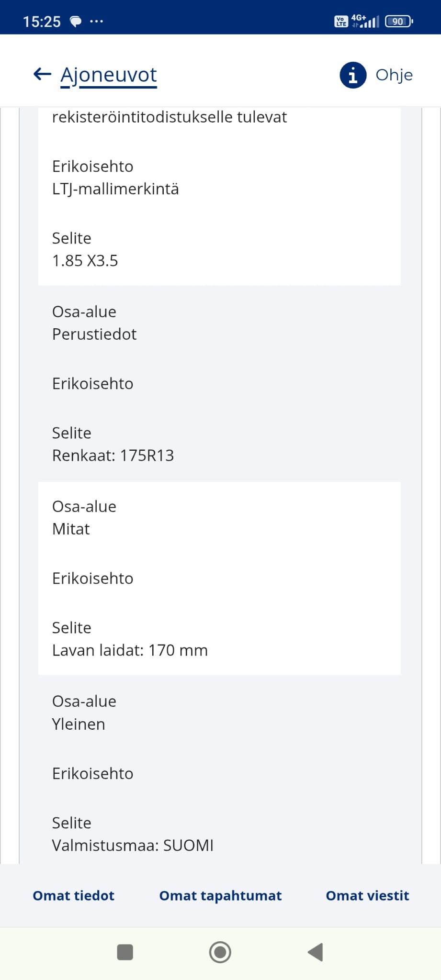Image resolution: width=441 pixels, height=980 pixels.
Task: Select the Lavan laidat: 170 mm entry
Action: click(130, 650)
